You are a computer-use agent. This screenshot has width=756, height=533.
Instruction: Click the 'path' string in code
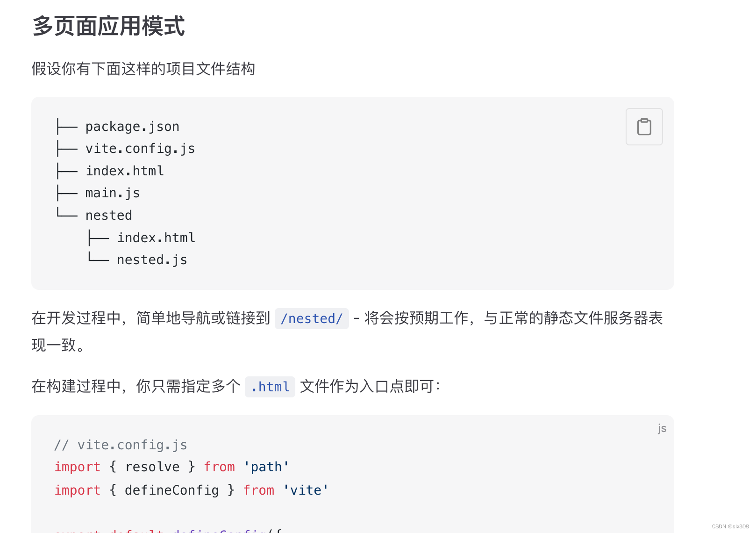(x=266, y=467)
